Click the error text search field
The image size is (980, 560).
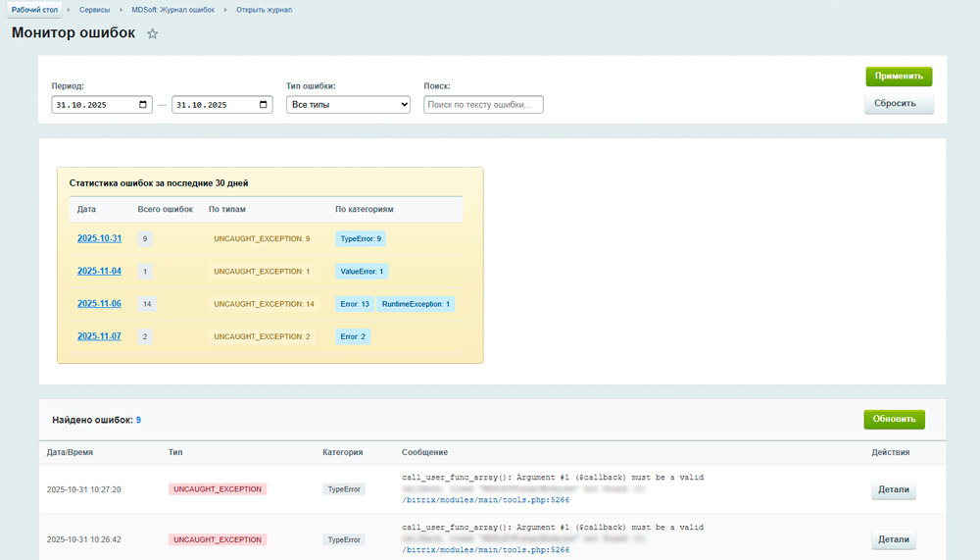(483, 105)
